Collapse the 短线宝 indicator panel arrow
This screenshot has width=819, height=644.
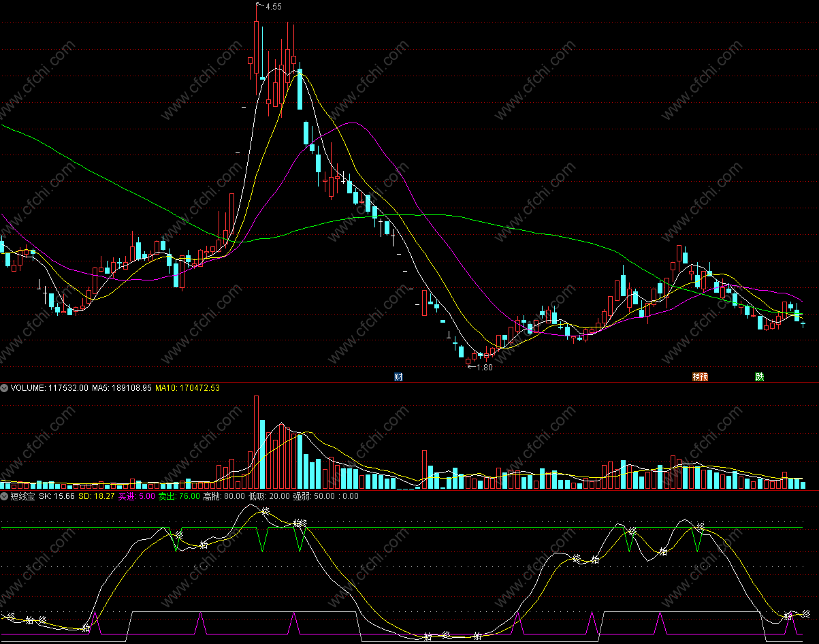coord(5,496)
